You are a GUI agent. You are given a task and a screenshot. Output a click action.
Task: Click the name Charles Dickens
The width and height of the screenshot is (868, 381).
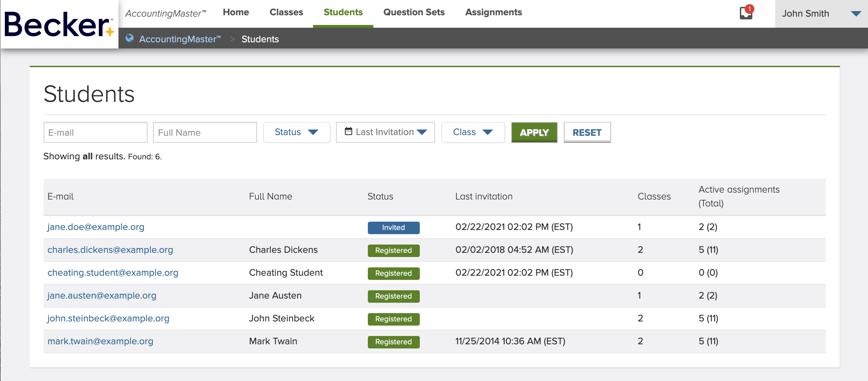(283, 250)
